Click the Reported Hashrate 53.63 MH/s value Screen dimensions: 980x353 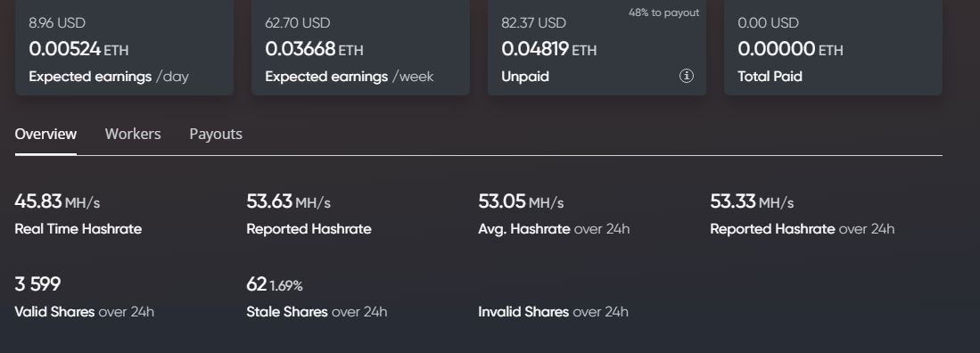pos(288,201)
